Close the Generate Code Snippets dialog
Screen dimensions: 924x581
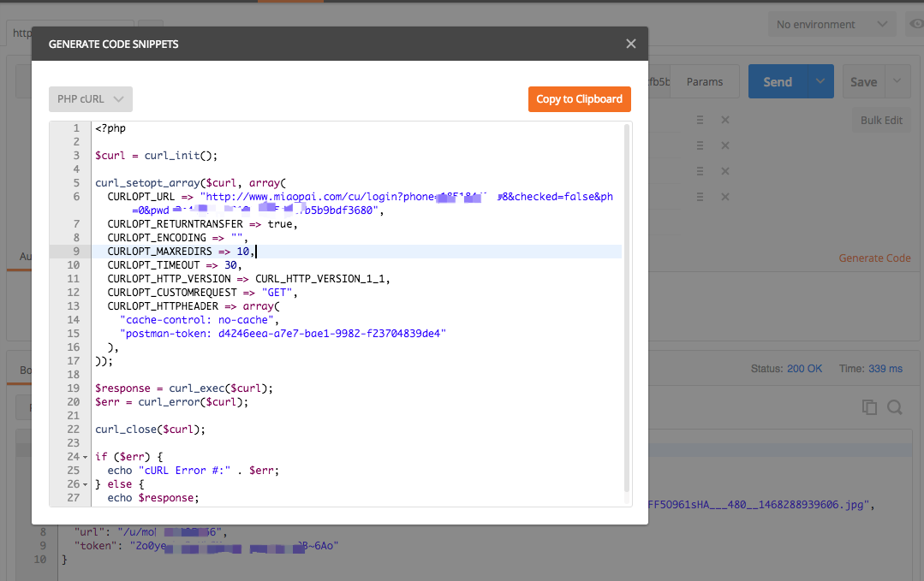pos(630,44)
